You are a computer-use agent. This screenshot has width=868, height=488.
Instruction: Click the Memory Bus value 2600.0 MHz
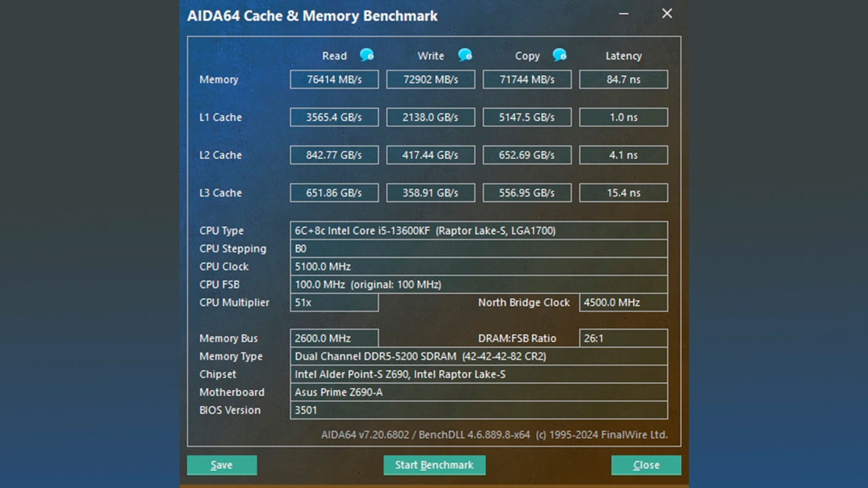334,338
